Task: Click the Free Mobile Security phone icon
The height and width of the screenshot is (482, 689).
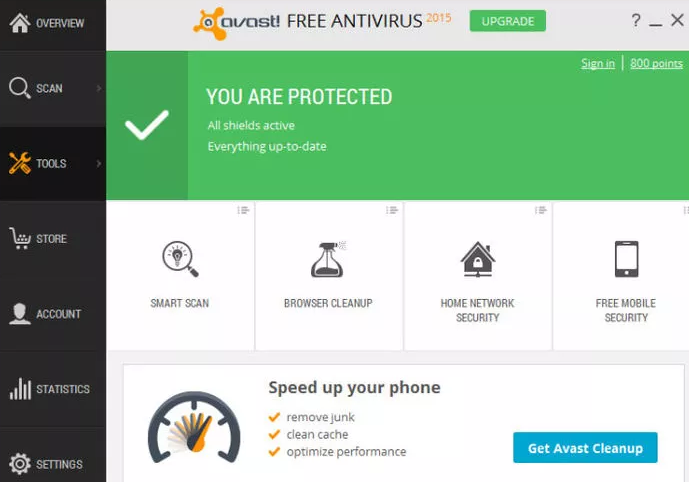Action: click(x=626, y=259)
